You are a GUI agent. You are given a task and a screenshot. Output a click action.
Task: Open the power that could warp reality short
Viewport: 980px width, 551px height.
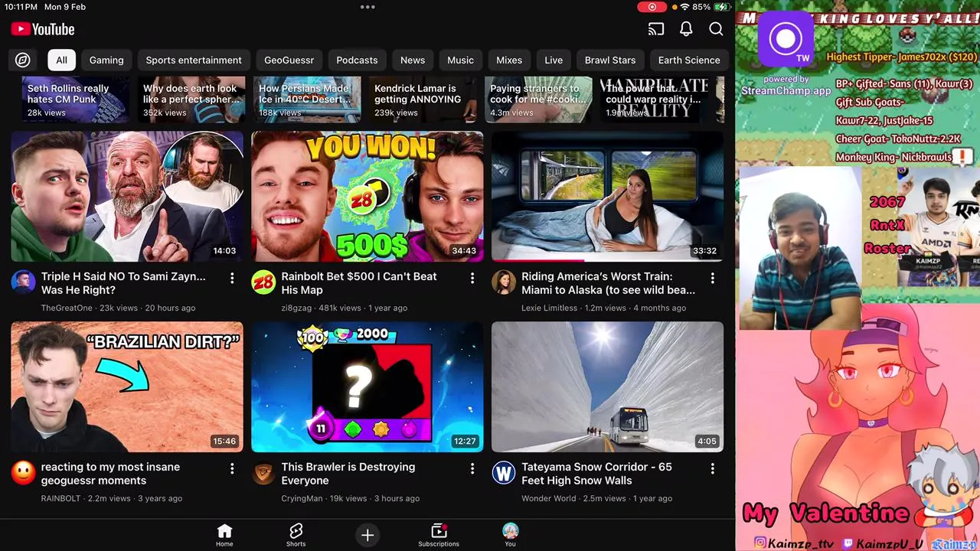click(x=654, y=99)
